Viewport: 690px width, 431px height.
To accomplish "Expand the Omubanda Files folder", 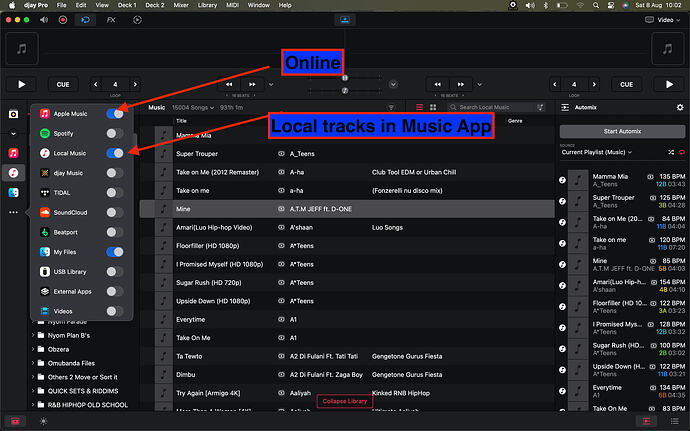I will (33, 363).
